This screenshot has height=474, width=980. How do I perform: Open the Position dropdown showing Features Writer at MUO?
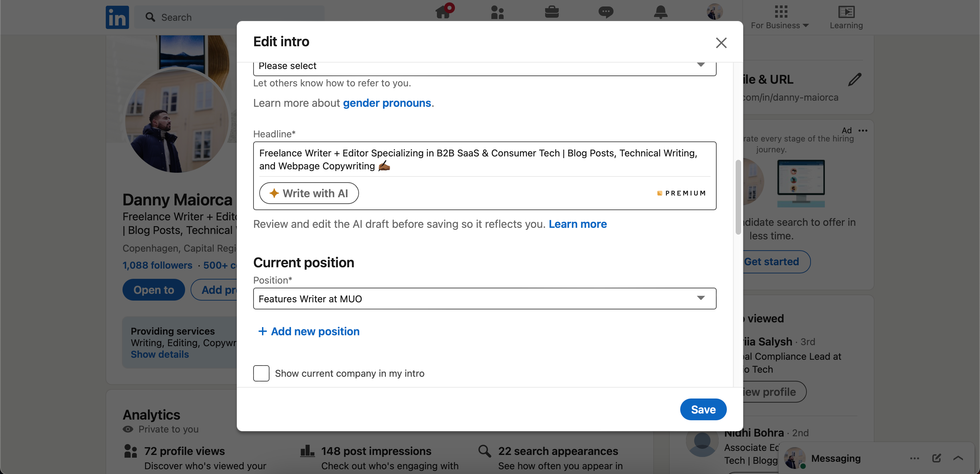point(484,299)
